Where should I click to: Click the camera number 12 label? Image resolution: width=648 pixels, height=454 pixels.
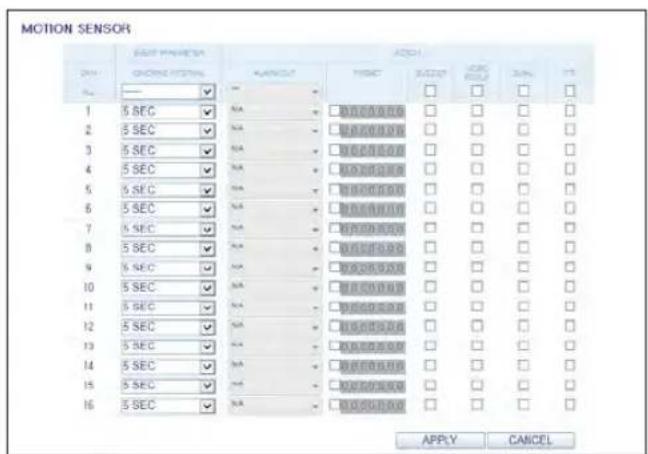(88, 327)
